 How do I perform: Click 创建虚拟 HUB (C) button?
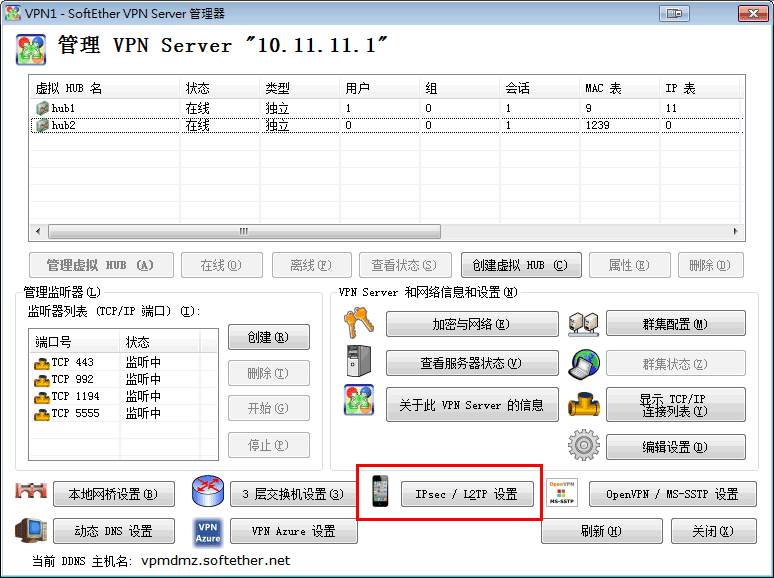[521, 265]
